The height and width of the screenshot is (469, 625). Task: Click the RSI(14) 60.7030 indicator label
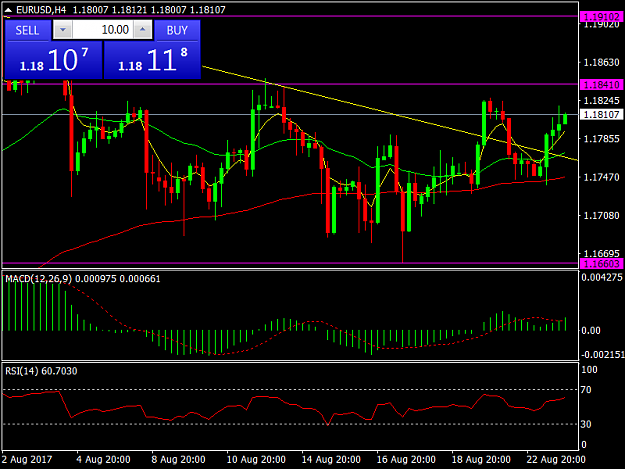click(41, 371)
